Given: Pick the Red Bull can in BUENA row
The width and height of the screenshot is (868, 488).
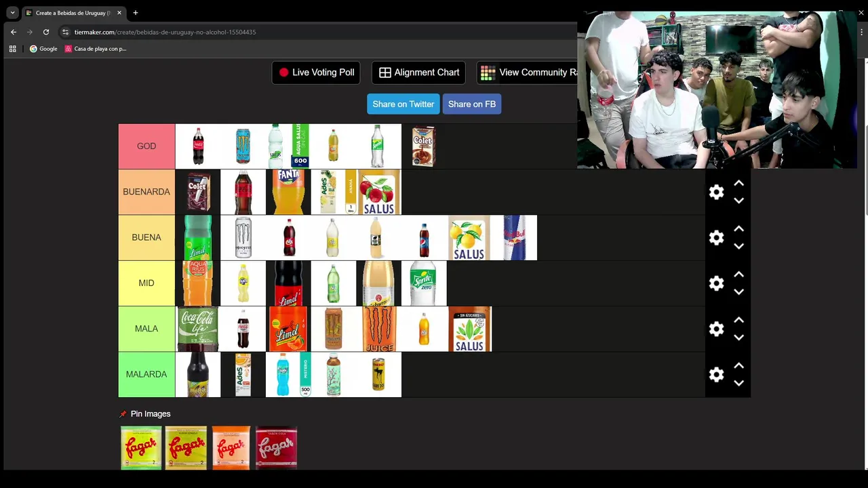Looking at the screenshot, I should tap(520, 237).
